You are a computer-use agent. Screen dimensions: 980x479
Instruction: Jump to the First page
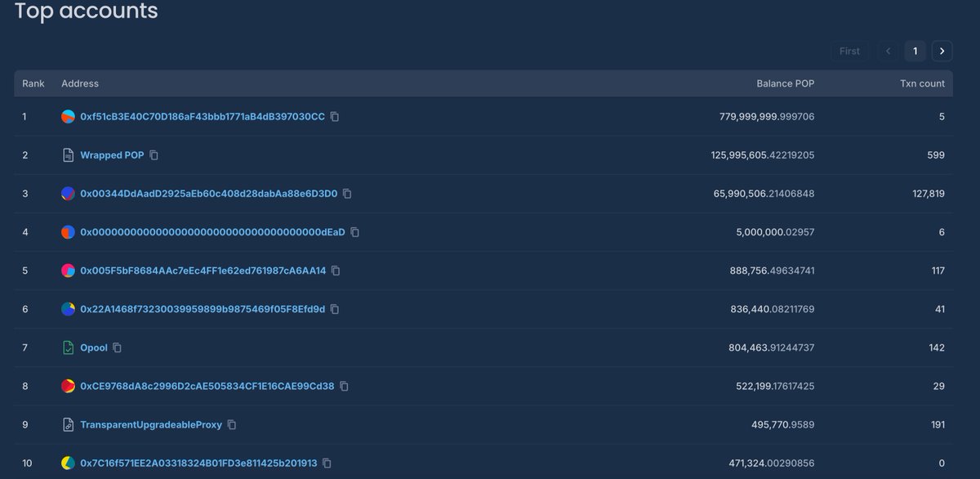pos(849,51)
